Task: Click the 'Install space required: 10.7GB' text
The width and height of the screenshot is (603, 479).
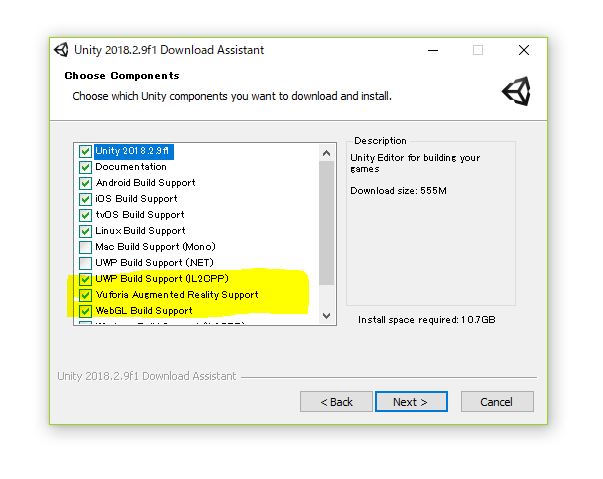Action: coord(427,320)
